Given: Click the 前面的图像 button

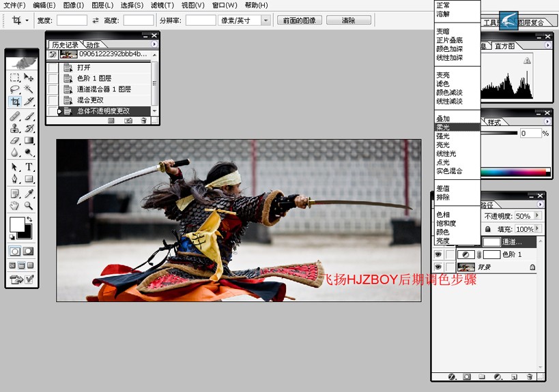Looking at the screenshot, I should [300, 20].
